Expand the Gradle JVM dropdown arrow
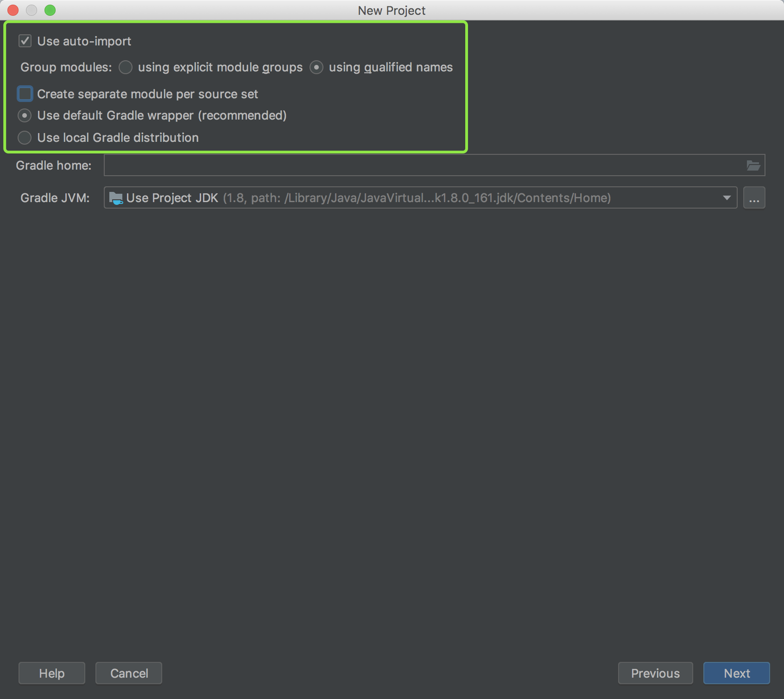 point(727,198)
